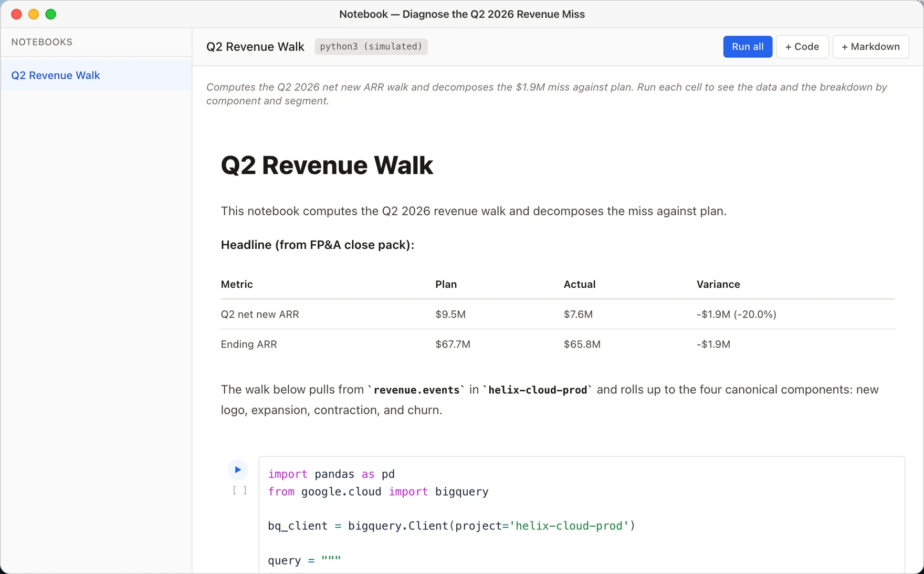
Task: Click the Headline (from FP&A close pack) text
Action: [318, 245]
